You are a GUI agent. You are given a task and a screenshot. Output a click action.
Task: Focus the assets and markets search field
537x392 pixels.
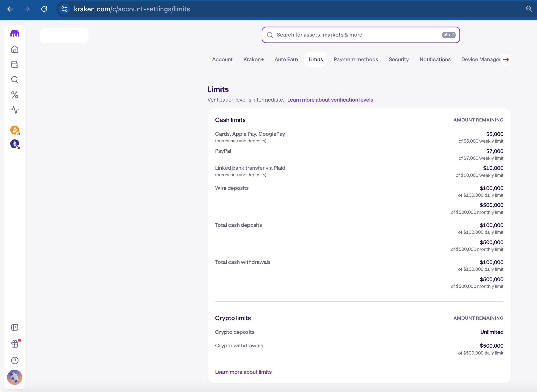point(356,35)
